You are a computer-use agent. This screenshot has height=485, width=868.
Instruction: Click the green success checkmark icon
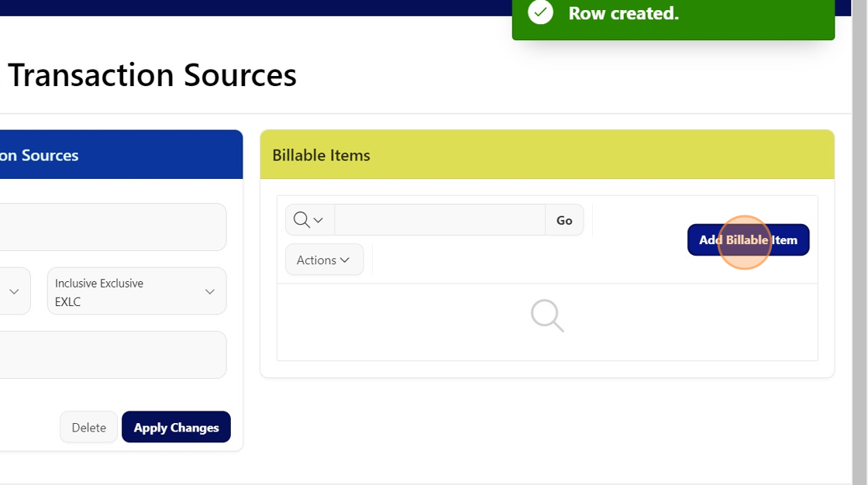tap(540, 12)
